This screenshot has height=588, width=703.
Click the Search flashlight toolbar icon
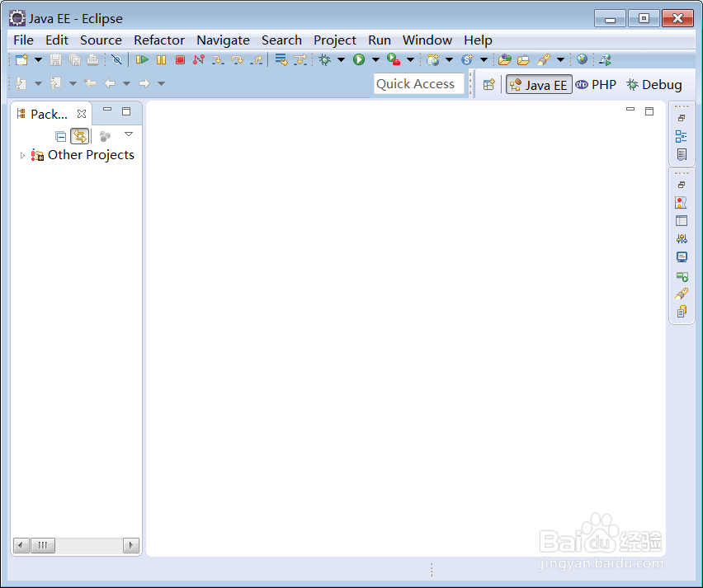(x=544, y=59)
